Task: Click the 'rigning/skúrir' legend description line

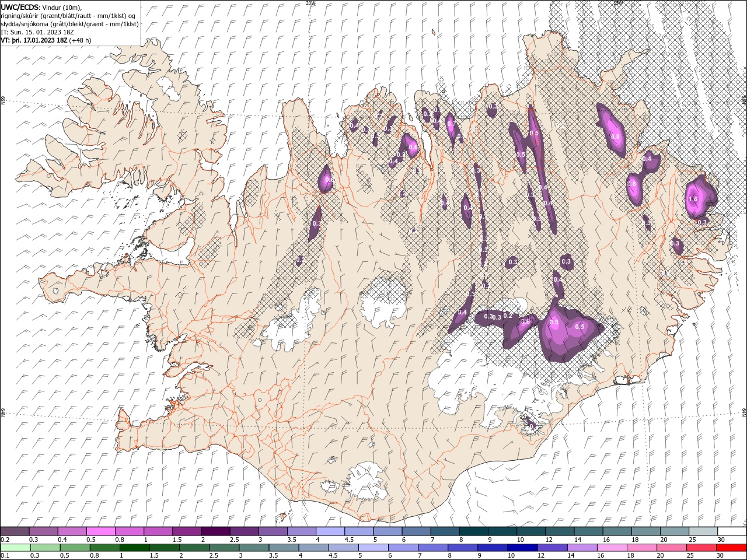Action: (x=68, y=16)
